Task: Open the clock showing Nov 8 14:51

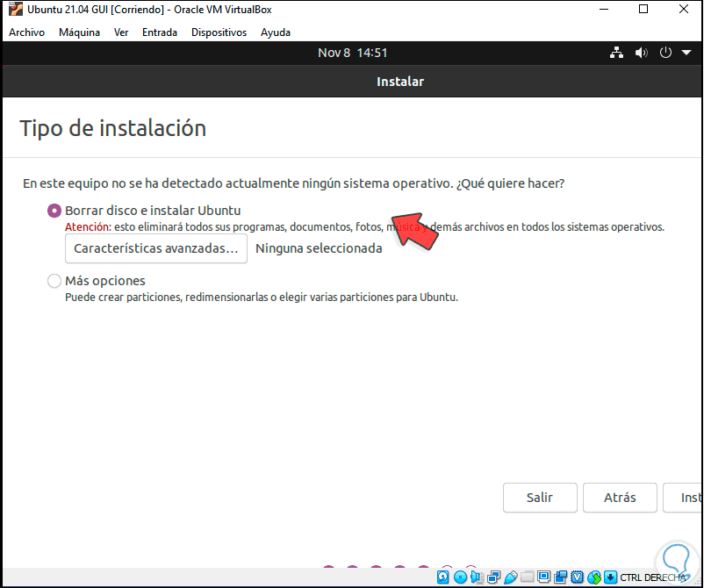Action: point(353,53)
